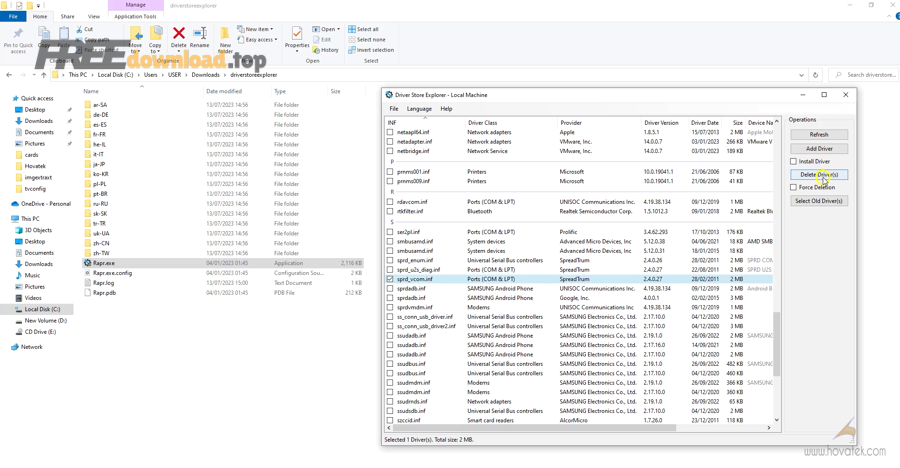
Task: Click the Explorer back arrow
Action: (9, 75)
